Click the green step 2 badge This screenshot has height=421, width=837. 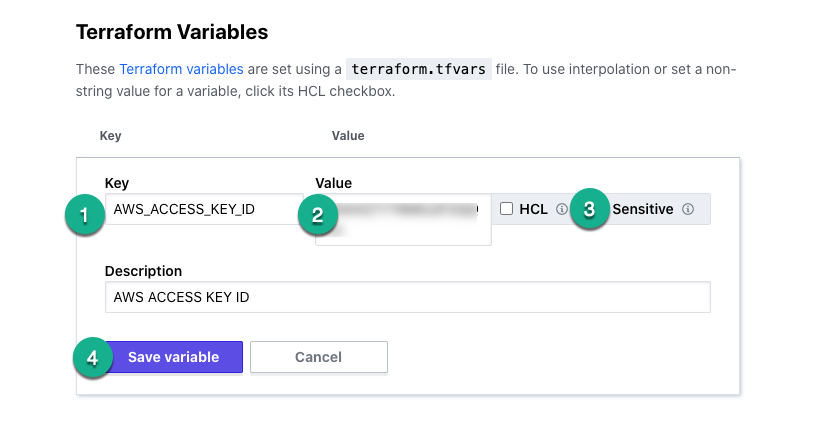point(318,215)
